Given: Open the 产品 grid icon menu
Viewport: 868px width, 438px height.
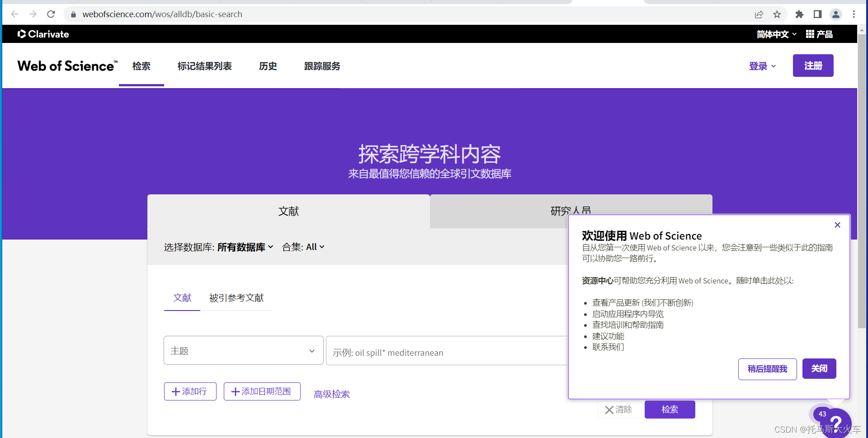Looking at the screenshot, I should (819, 34).
